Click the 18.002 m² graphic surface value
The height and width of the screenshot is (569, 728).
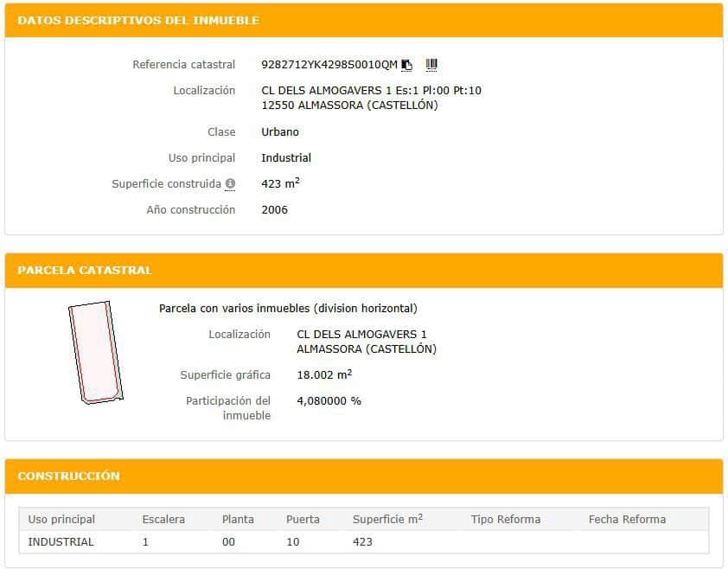tap(323, 375)
